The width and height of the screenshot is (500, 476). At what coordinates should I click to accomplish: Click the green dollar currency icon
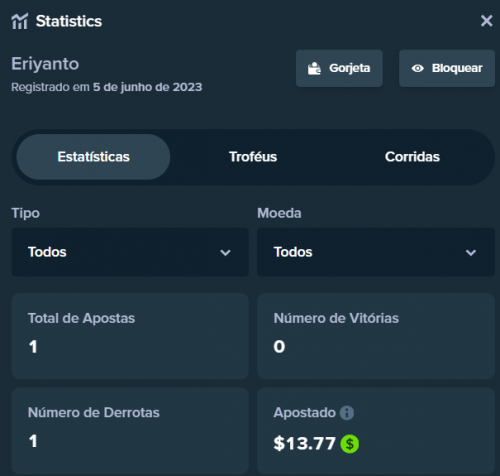point(349,444)
